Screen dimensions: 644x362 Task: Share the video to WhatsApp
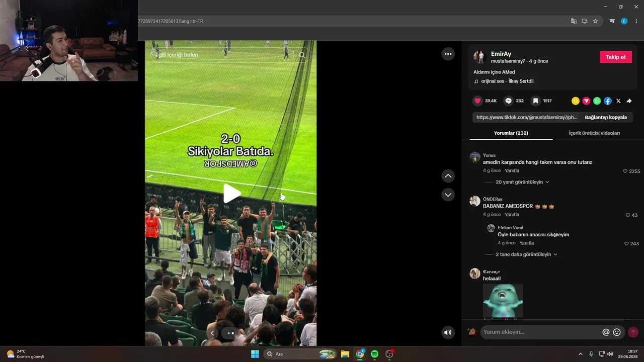point(597,101)
